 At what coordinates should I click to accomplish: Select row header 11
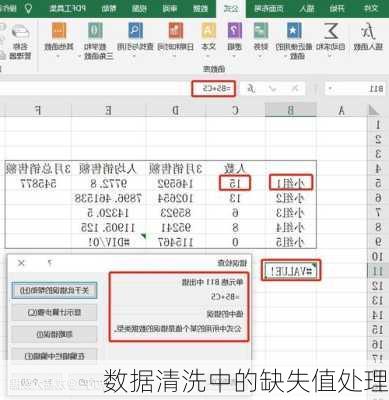pos(378,271)
